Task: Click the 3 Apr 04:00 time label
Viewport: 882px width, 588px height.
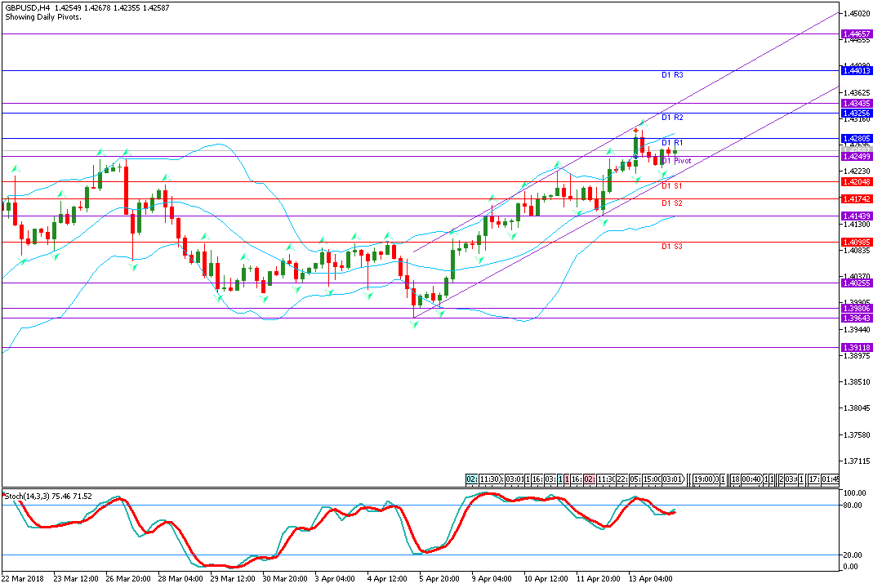Action: [335, 579]
